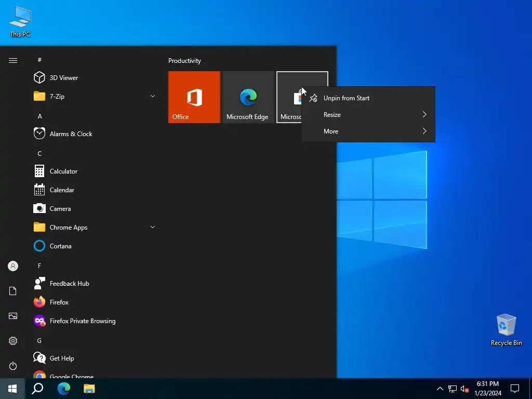
Task: Open taskbar Search
Action: pyautogui.click(x=37, y=389)
